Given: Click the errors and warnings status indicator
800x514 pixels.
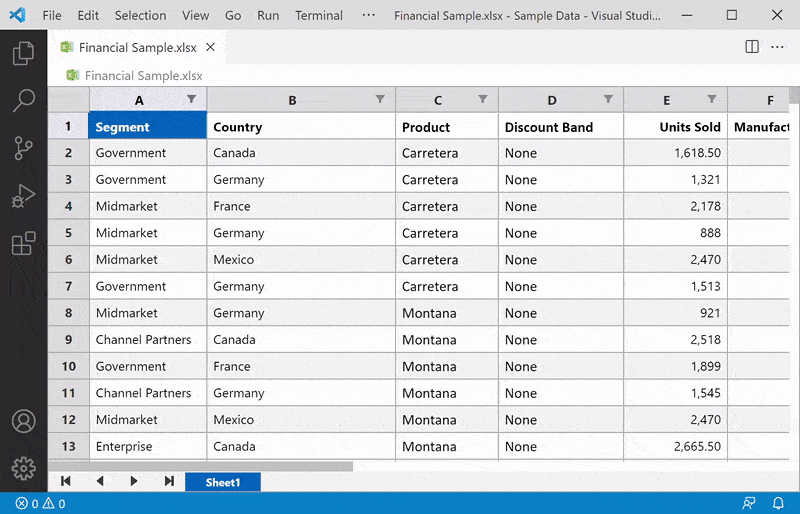Looking at the screenshot, I should (x=40, y=504).
